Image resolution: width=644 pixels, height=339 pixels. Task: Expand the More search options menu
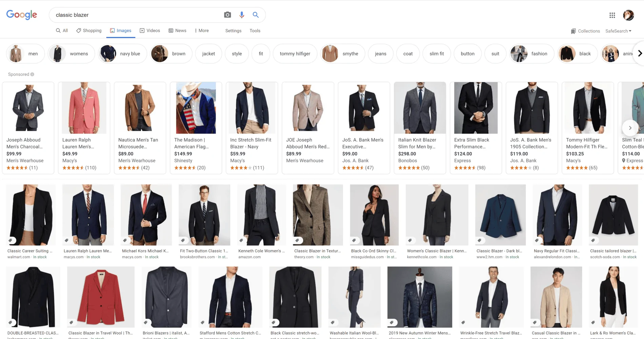(202, 31)
